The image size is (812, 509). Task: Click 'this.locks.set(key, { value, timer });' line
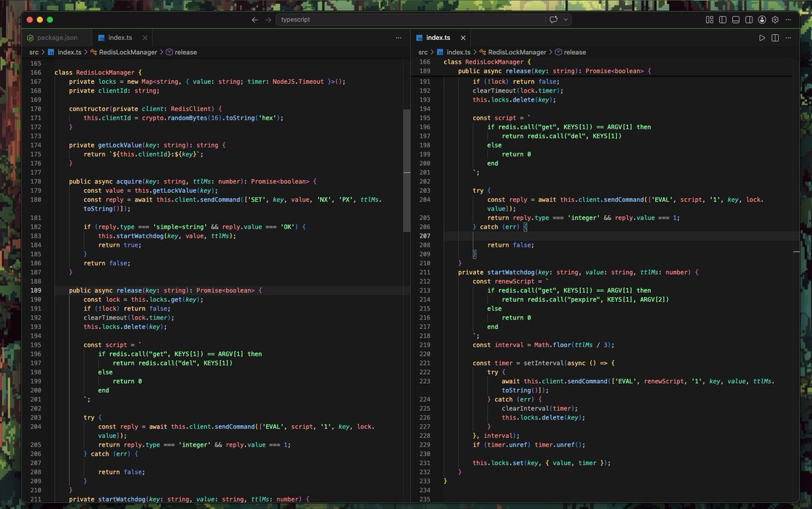pos(542,463)
